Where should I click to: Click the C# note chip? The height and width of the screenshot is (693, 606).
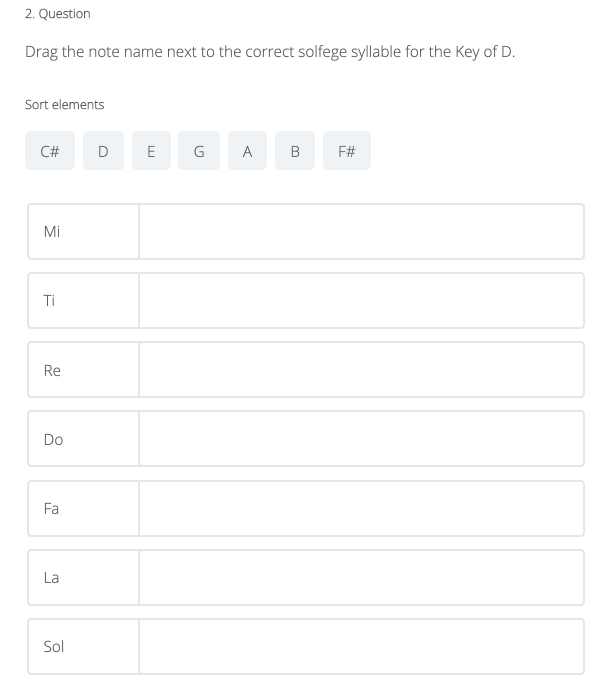50,152
